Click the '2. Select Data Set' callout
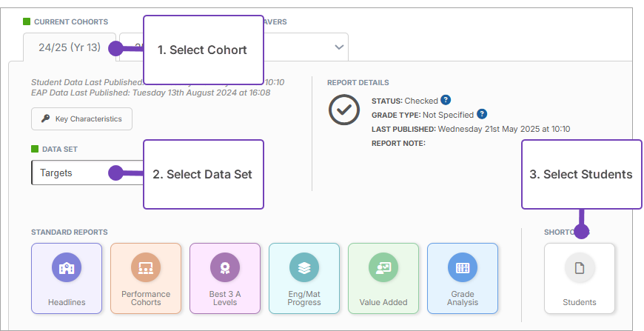Screen dimensions: 644x331 pyautogui.click(x=202, y=174)
